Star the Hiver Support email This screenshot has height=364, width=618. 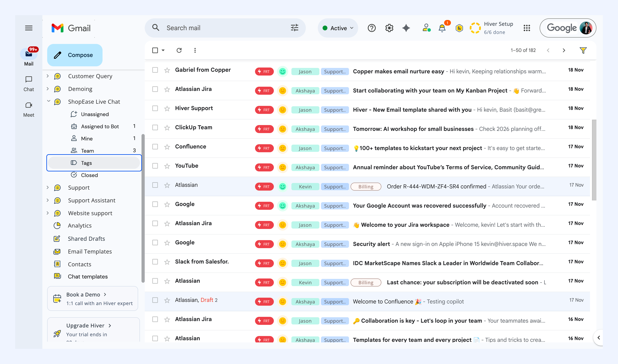coord(167,108)
